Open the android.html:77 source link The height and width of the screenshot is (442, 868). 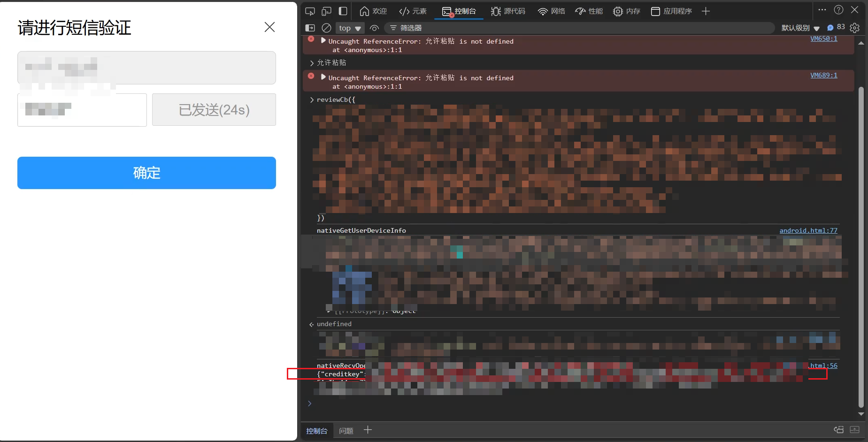click(808, 230)
